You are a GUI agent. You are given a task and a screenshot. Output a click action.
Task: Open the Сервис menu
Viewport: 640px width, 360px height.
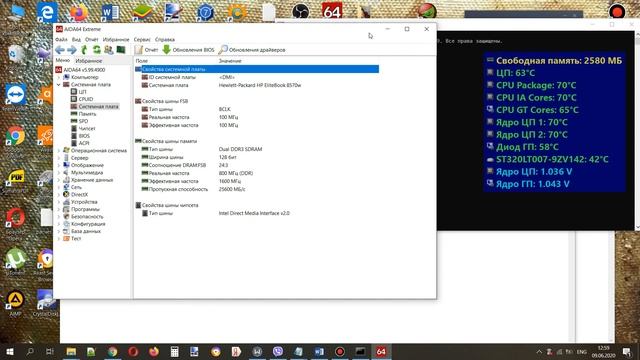142,40
